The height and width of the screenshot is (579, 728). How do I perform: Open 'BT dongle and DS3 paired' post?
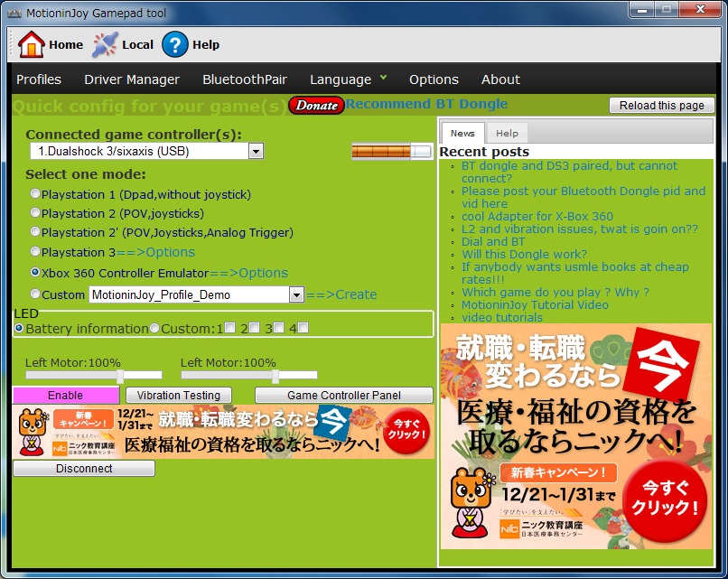[569, 172]
